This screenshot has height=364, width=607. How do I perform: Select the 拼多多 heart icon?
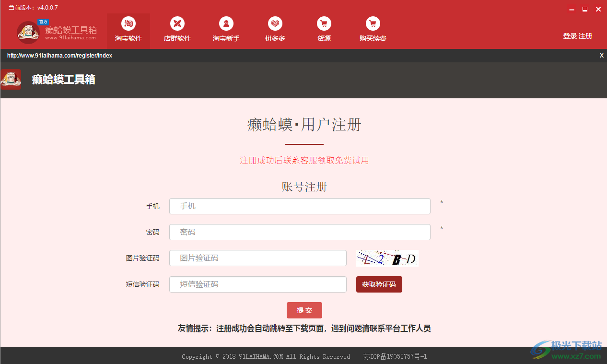coord(275,23)
